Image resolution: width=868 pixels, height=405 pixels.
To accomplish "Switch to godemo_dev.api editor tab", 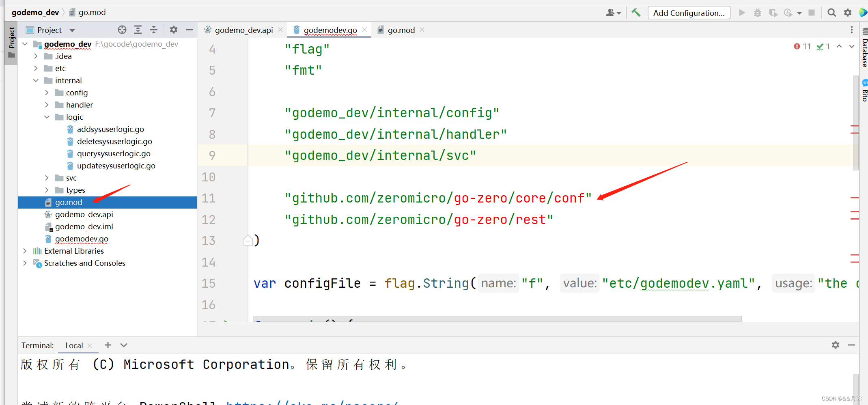I will pyautogui.click(x=243, y=30).
